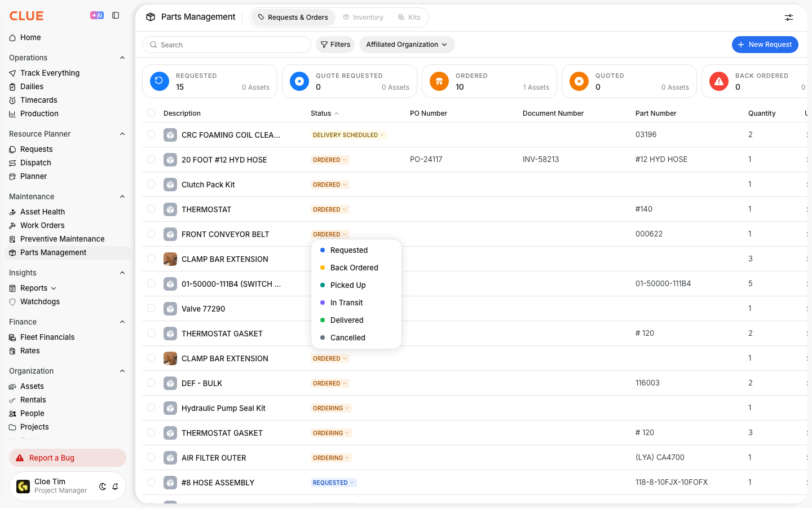Select Back Ordered from status menu

click(356, 268)
